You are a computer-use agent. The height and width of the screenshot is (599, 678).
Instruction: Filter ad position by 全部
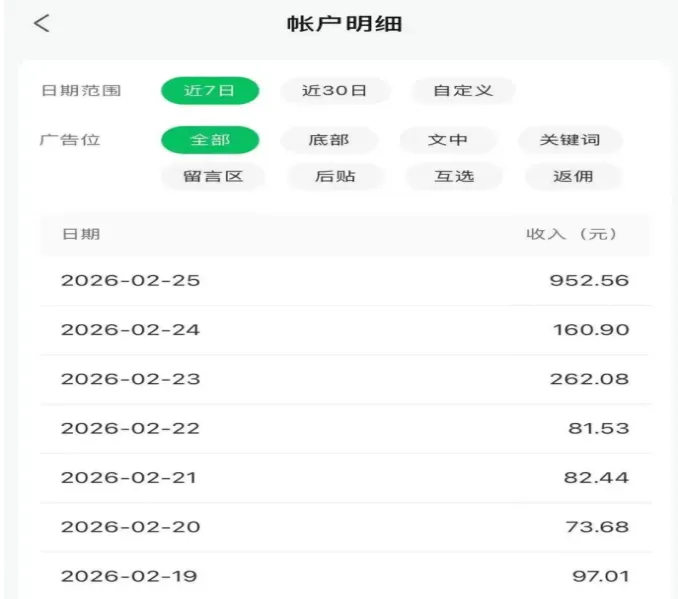210,140
